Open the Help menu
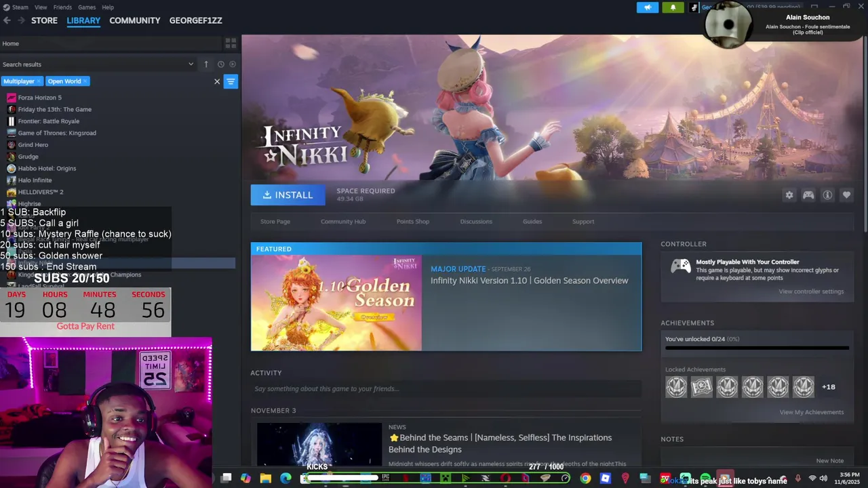Screen dimensions: 868x488 (x=108, y=7)
